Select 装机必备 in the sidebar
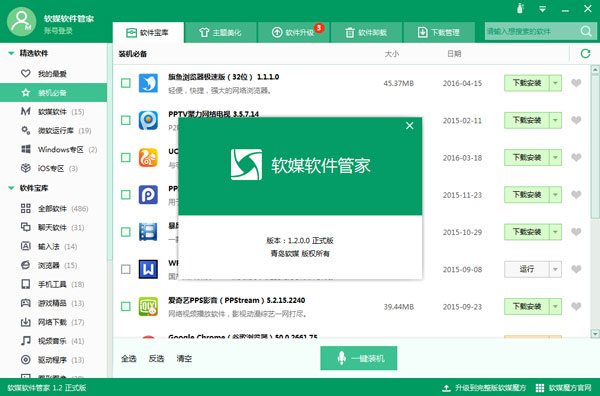The height and width of the screenshot is (396, 600). tap(53, 93)
